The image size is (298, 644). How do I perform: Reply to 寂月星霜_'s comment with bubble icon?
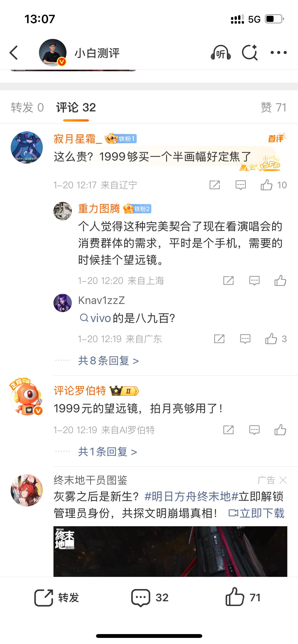pyautogui.click(x=241, y=185)
